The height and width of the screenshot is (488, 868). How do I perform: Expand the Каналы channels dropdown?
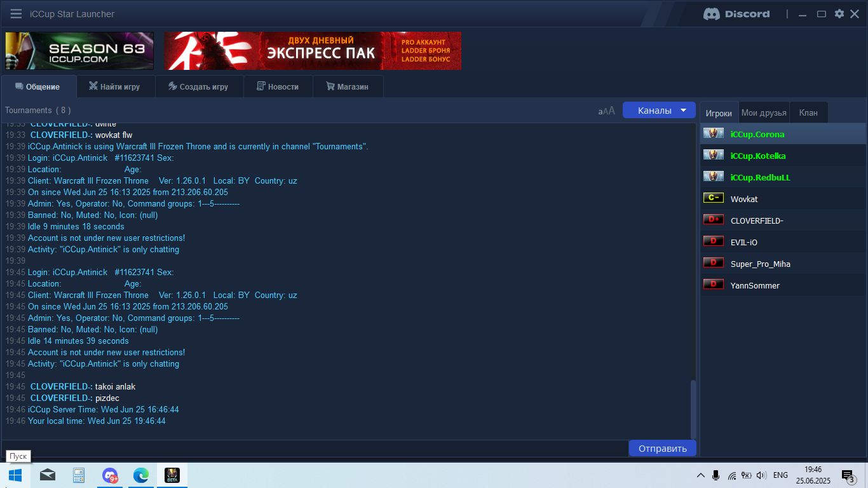tap(658, 110)
